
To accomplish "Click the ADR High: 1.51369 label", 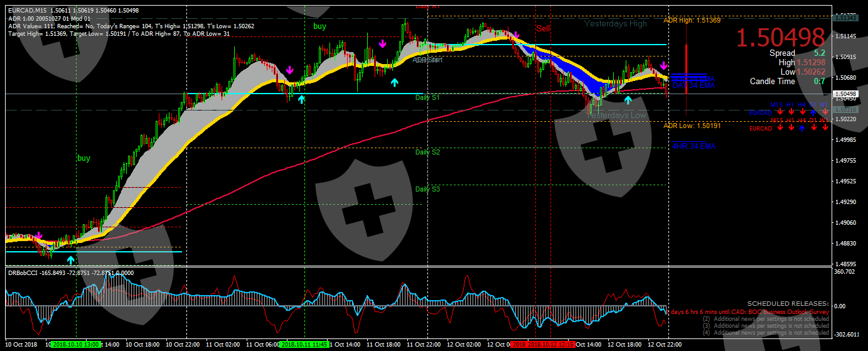I will click(x=692, y=20).
